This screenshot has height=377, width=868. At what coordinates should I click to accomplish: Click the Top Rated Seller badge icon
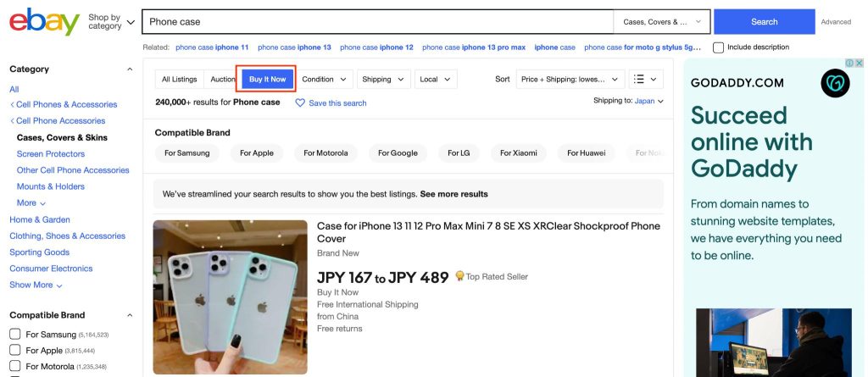[x=459, y=275]
